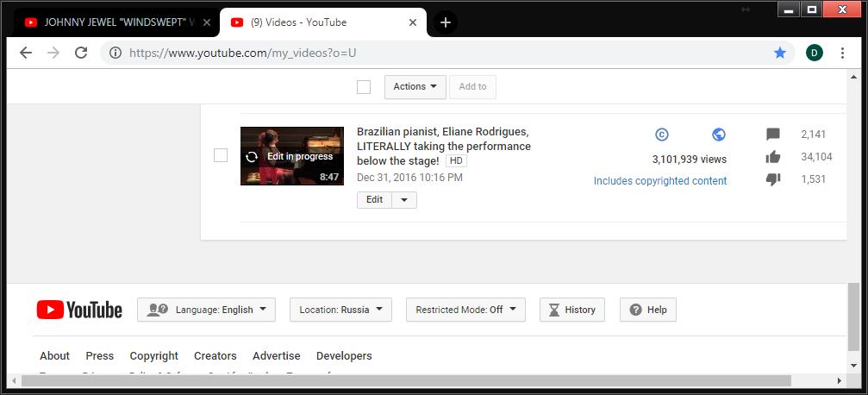Image resolution: width=868 pixels, height=395 pixels.
Task: Minimize the browser window
Action: [x=789, y=9]
